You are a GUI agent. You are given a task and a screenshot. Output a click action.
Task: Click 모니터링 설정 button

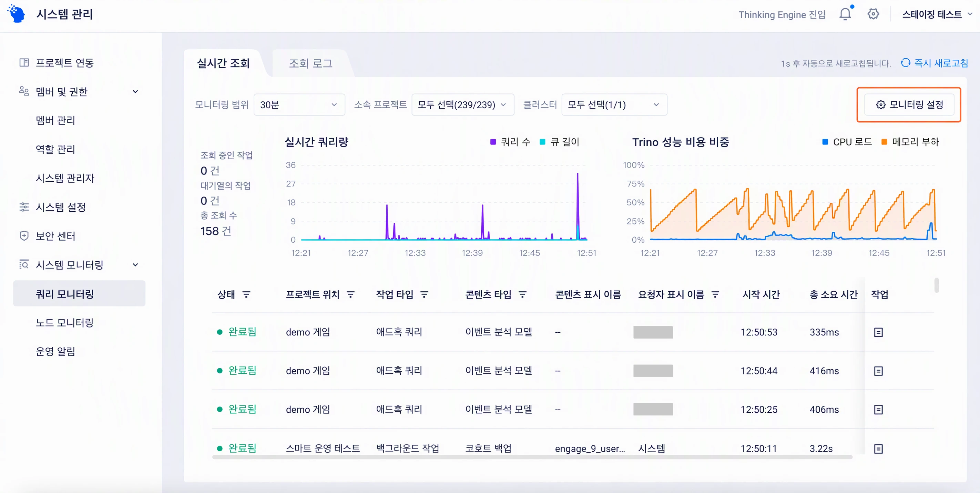pos(909,105)
